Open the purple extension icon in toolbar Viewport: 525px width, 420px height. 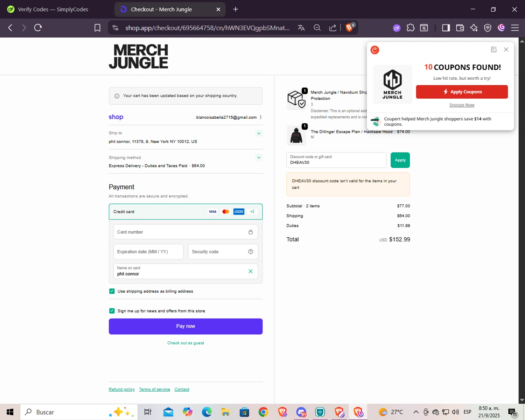397,28
